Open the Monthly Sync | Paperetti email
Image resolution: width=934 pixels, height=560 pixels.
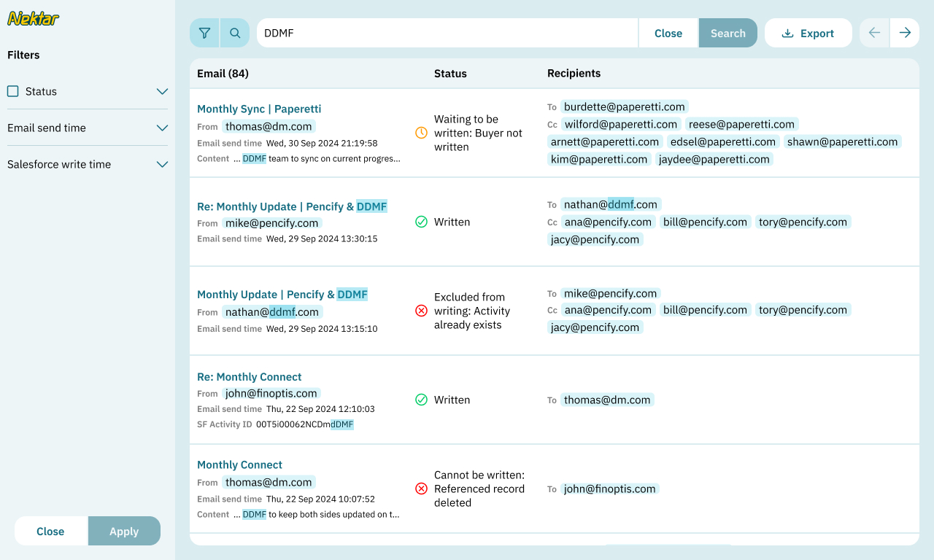click(259, 109)
